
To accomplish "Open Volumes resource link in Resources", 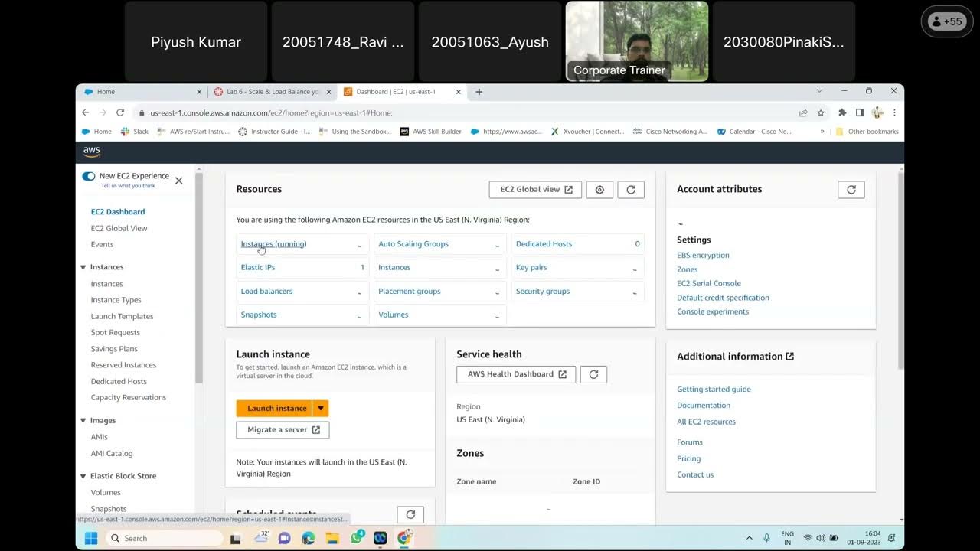I will [x=394, y=315].
